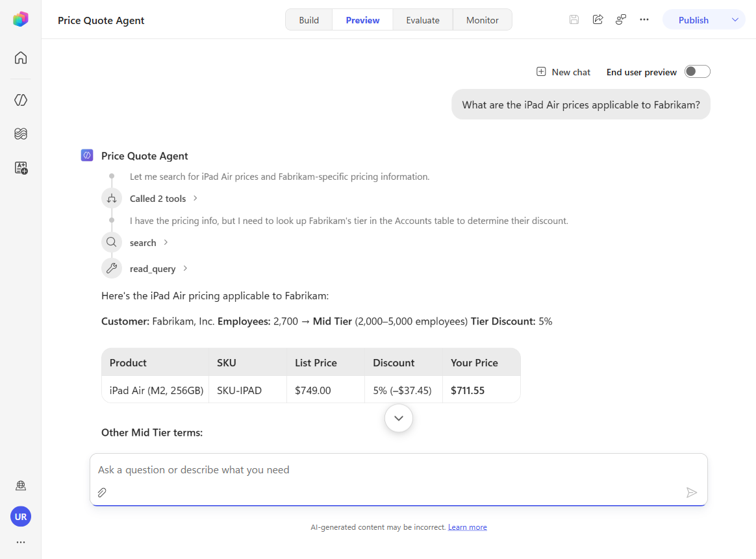Click the user message bubble about Fabrikam

[581, 105]
